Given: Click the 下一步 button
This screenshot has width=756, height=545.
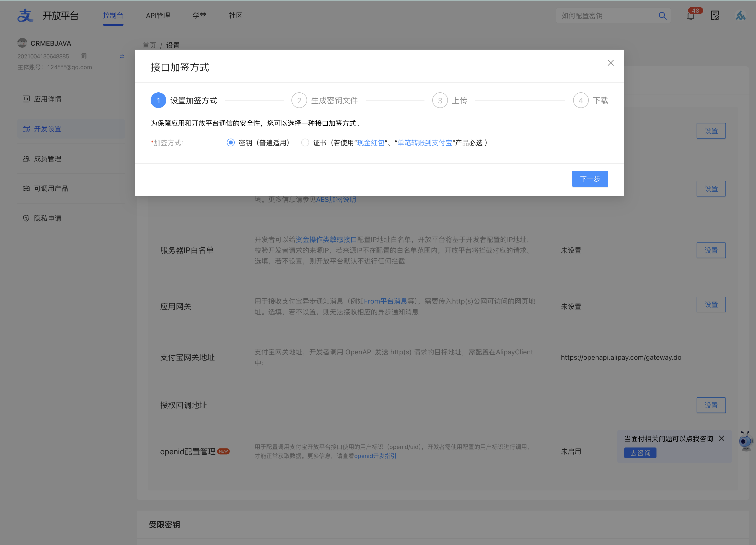Looking at the screenshot, I should click(x=590, y=179).
